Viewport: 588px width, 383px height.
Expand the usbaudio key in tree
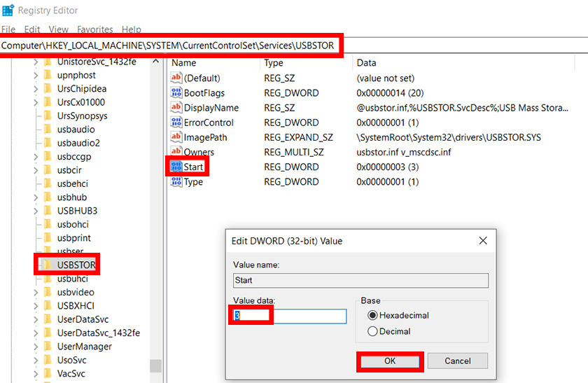[x=36, y=130]
